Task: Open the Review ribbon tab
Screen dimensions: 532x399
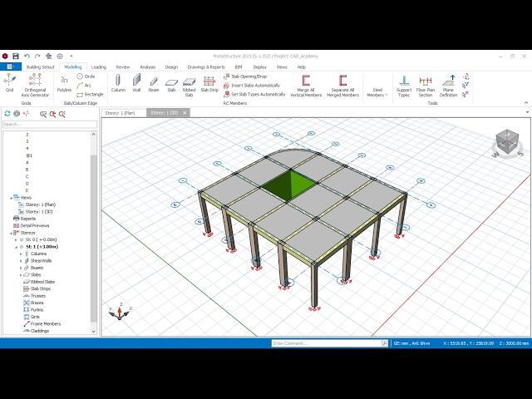Action: click(x=123, y=67)
